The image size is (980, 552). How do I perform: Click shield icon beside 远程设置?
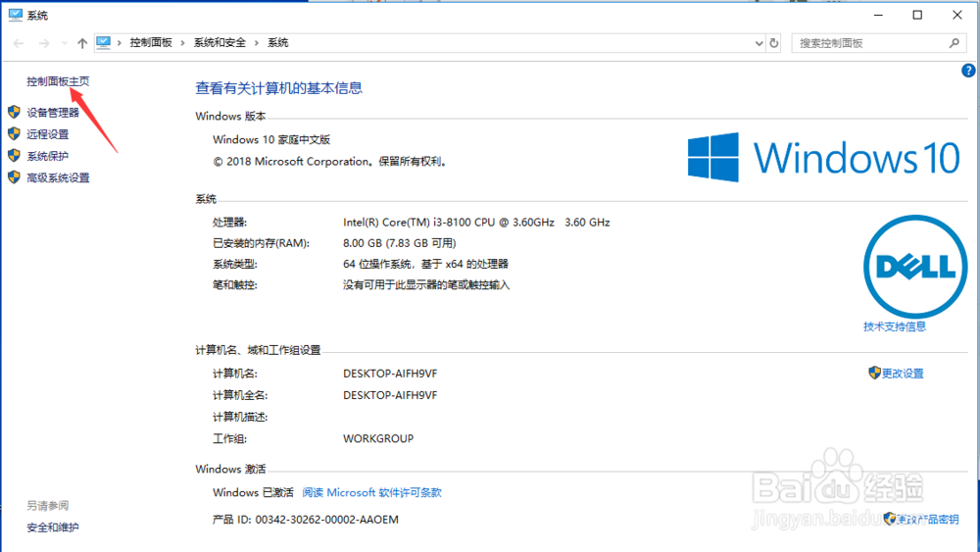(x=14, y=133)
